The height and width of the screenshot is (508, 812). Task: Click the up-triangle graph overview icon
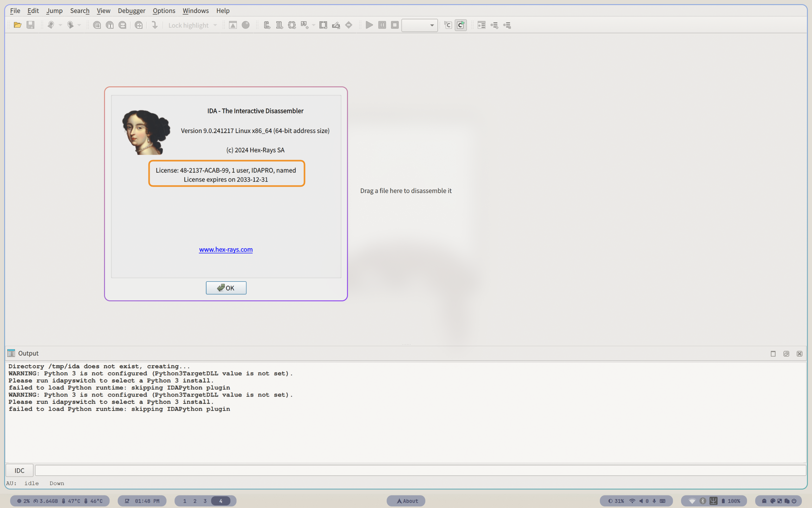point(233,25)
